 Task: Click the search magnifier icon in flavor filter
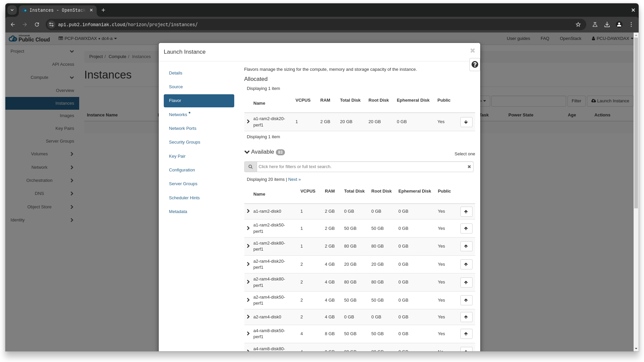point(250,167)
